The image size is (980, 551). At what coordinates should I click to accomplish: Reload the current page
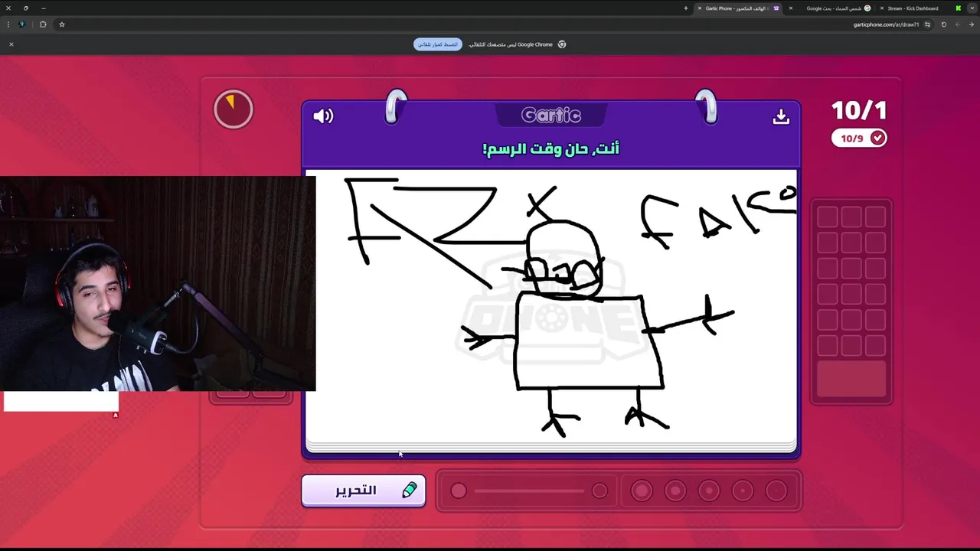click(x=943, y=24)
